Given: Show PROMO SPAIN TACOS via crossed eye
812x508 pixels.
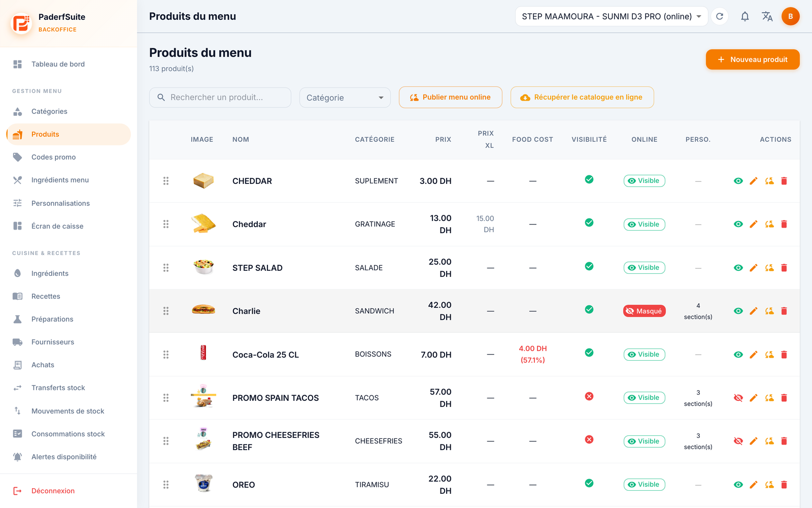Looking at the screenshot, I should (738, 398).
